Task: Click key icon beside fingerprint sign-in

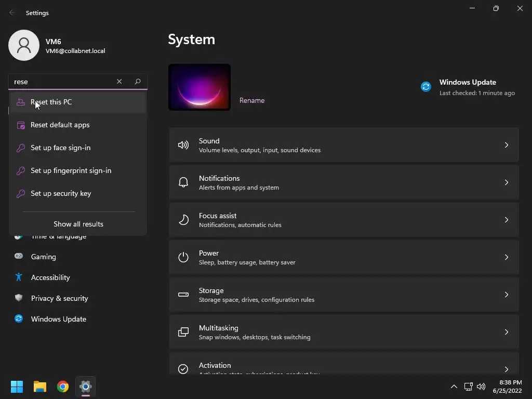Action: click(21, 170)
